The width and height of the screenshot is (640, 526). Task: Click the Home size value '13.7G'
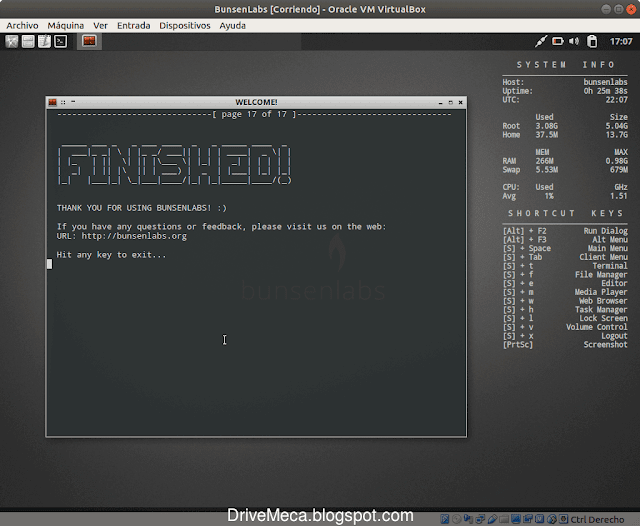pos(616,135)
